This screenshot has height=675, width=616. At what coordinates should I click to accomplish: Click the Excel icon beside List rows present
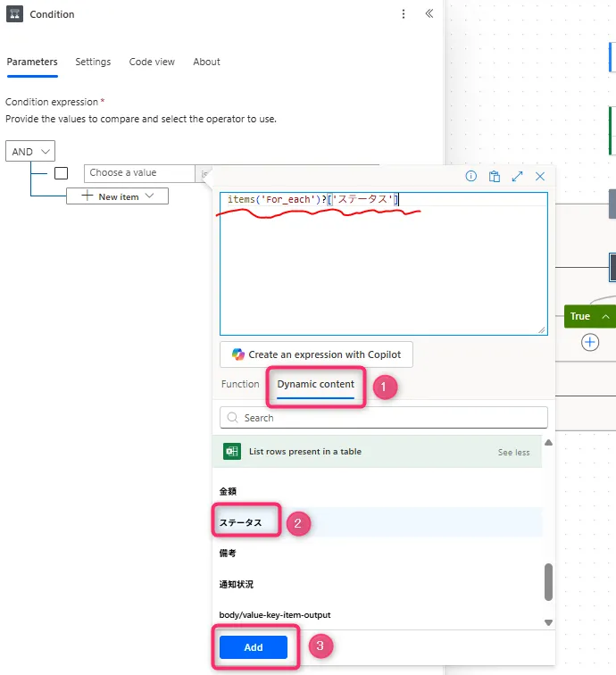[x=231, y=452]
